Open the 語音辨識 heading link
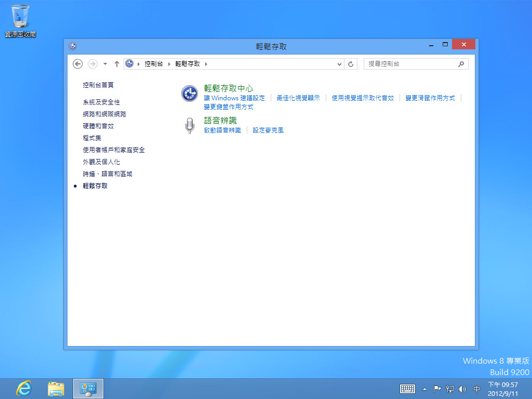 [220, 120]
